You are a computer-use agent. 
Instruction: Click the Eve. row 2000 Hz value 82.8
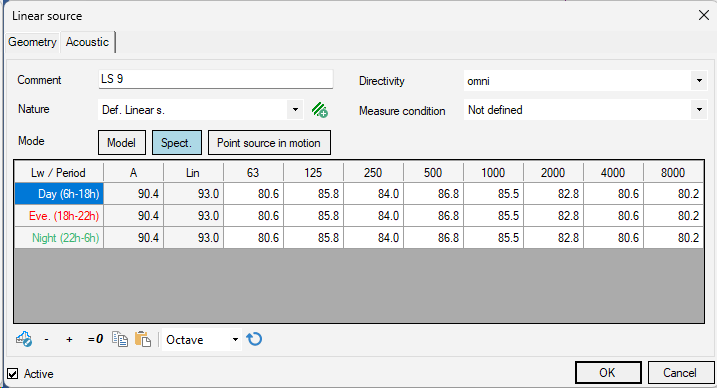[x=553, y=216]
